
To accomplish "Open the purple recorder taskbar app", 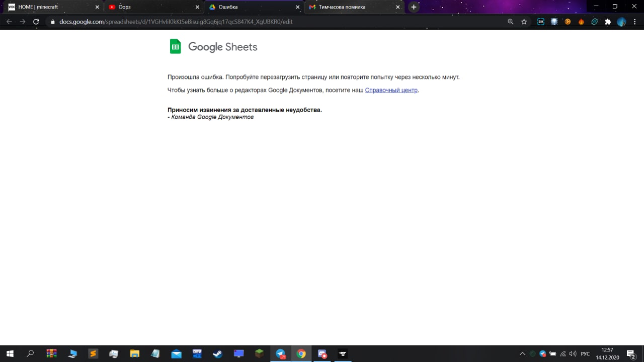I will coord(322,353).
